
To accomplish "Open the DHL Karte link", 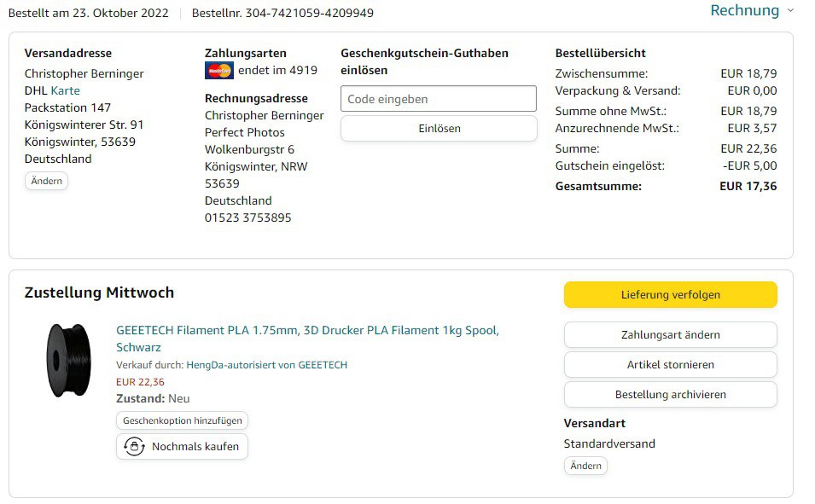I will tap(65, 90).
